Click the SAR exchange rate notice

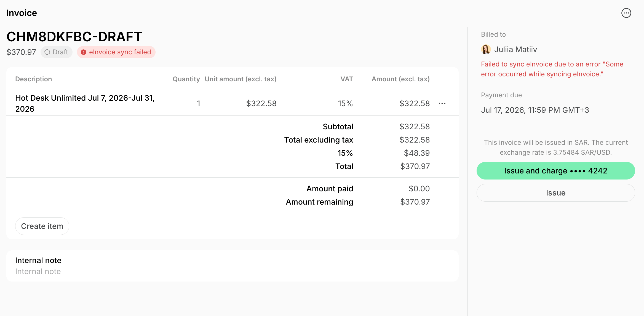click(556, 148)
